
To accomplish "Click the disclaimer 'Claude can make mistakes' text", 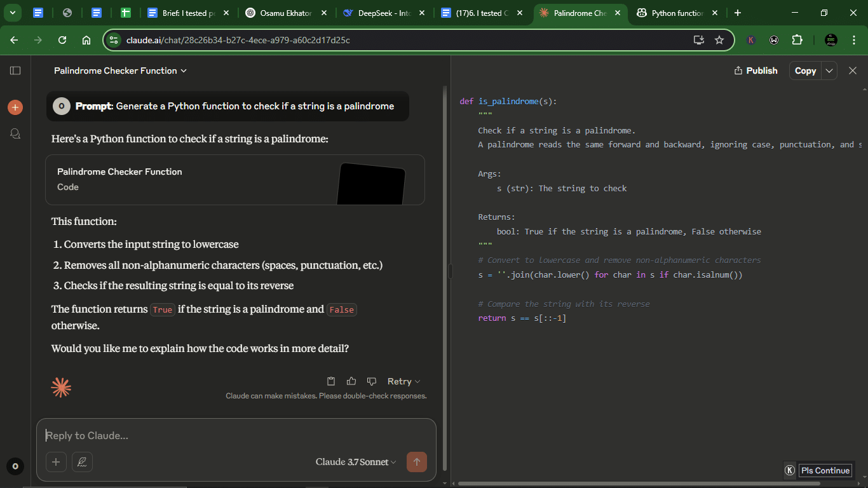I will click(x=326, y=396).
